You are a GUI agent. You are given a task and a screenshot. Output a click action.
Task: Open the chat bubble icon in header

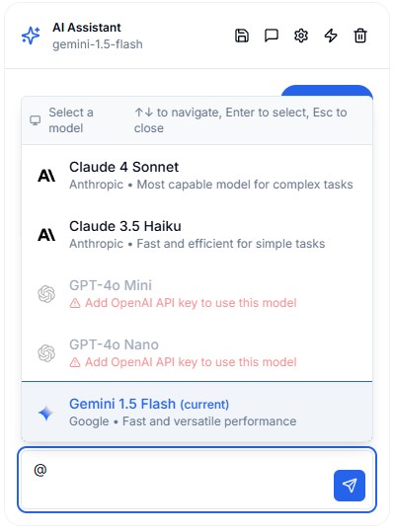pos(272,36)
